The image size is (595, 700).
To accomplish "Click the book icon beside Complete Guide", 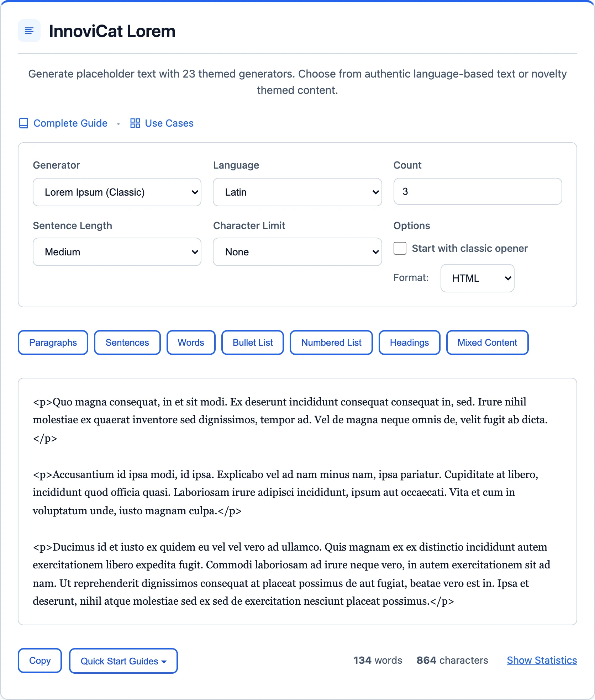I will pos(23,123).
